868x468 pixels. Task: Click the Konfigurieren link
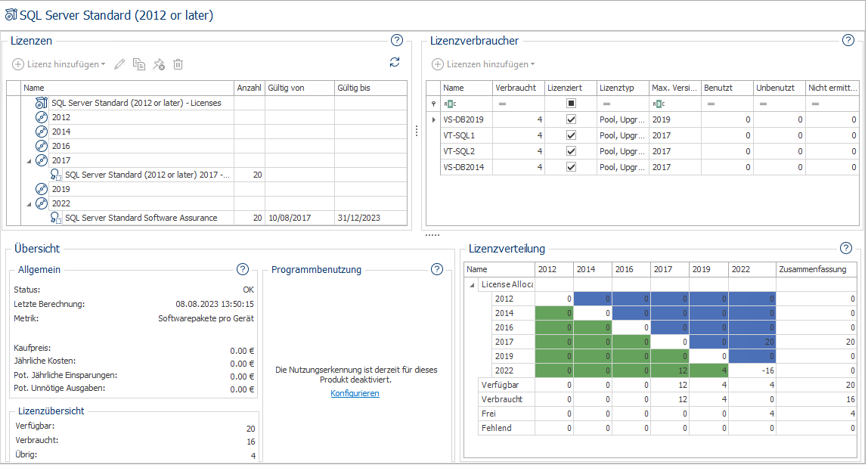coord(355,393)
